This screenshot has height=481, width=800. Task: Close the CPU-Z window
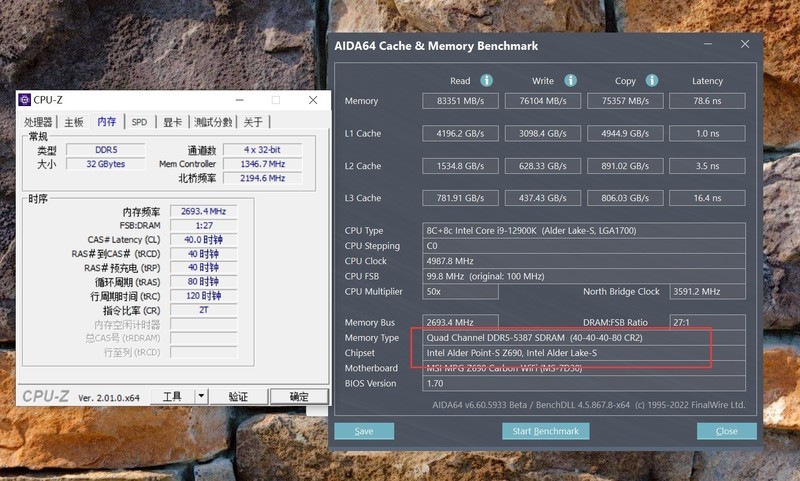313,100
